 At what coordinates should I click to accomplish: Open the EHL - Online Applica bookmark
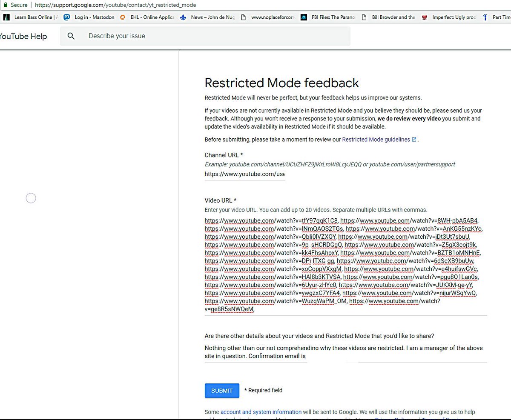(147, 17)
